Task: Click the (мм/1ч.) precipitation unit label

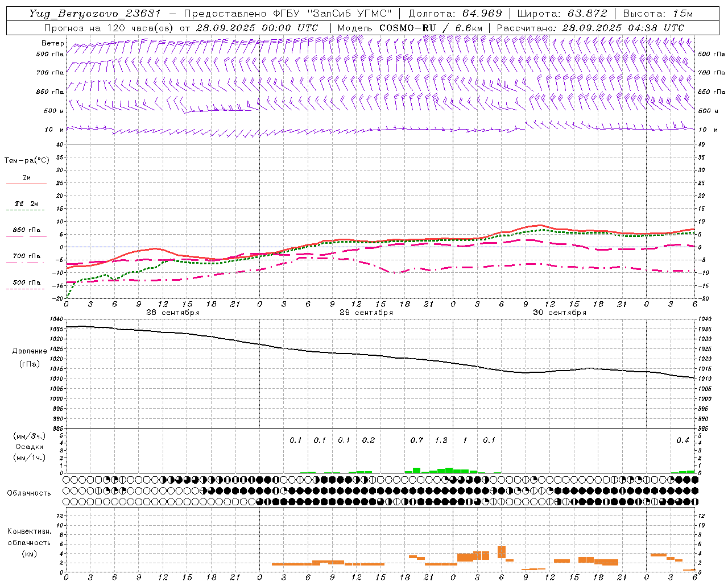Action: [x=29, y=458]
